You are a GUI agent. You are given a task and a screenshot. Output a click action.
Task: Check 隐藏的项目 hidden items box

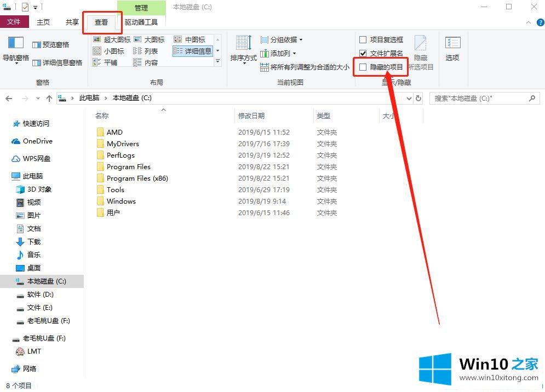point(363,67)
